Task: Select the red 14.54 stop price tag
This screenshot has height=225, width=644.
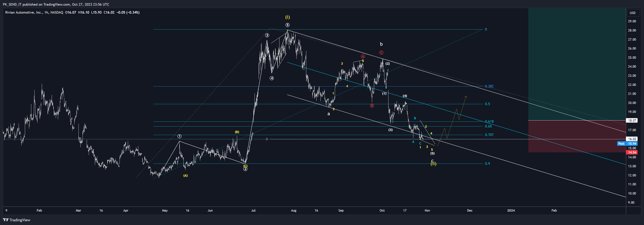Action: [632, 152]
